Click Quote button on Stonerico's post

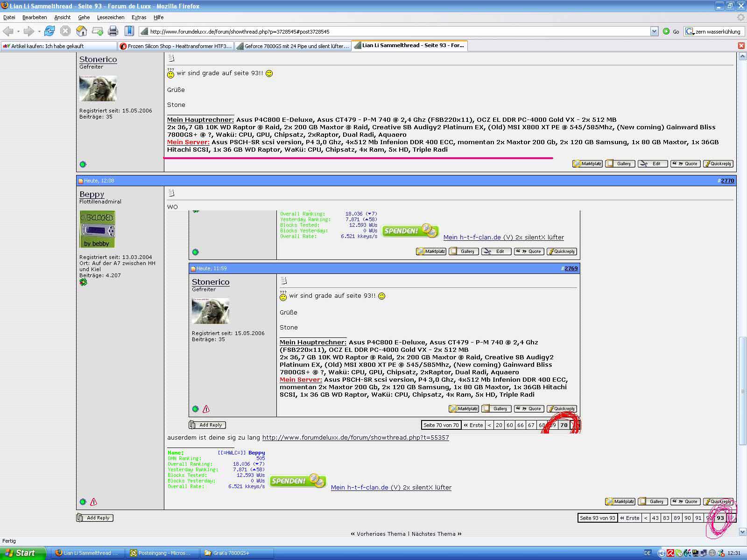(x=685, y=164)
